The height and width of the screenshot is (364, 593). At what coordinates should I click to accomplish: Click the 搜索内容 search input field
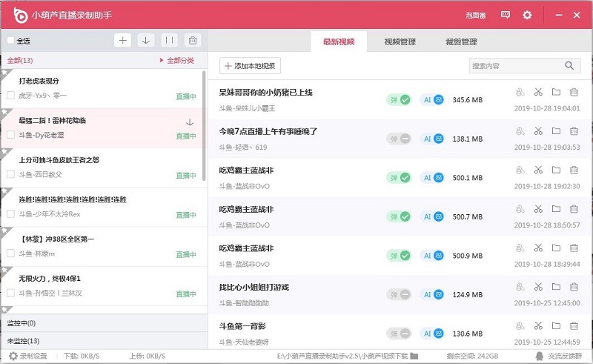(x=516, y=67)
